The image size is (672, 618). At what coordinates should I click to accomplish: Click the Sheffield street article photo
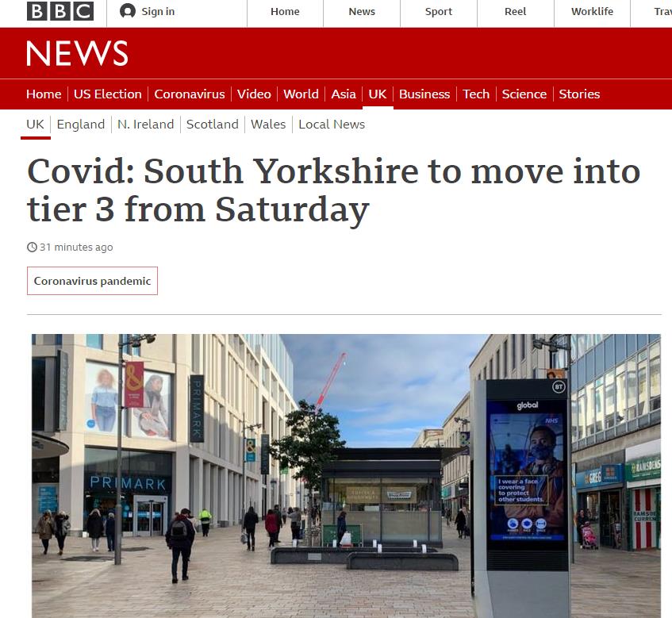point(346,476)
